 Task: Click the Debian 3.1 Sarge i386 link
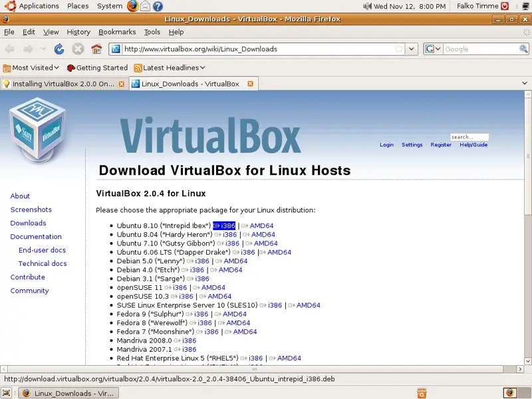[x=202, y=279]
